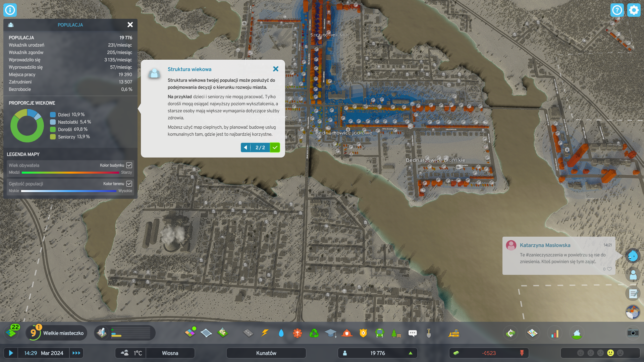Open Chirper bird icon
The image size is (644, 362).
(633, 256)
